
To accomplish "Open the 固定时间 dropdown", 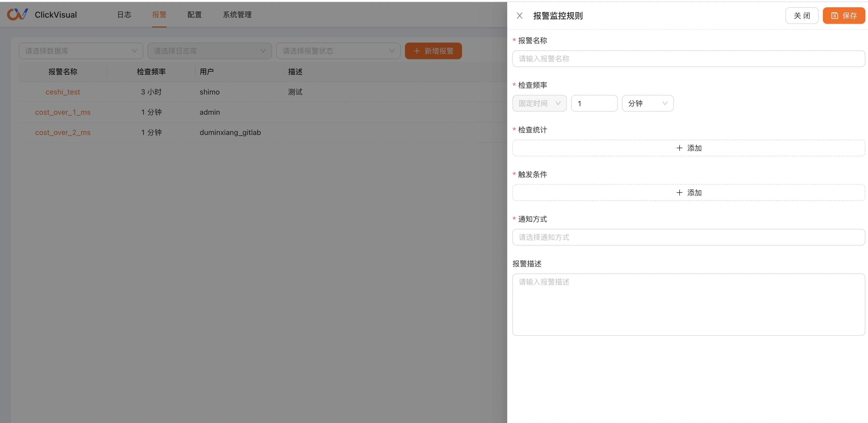I will (x=539, y=103).
